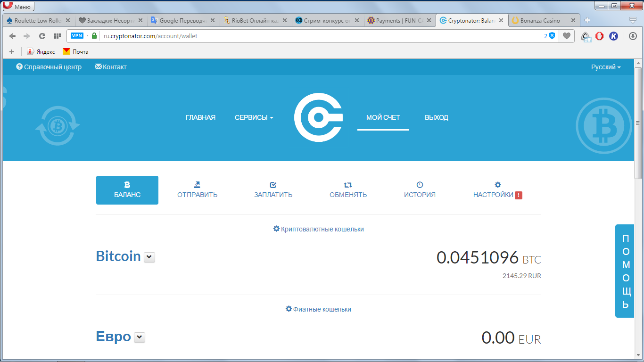Viewport: 644px width, 362px height.
Task: Click the extension icon marked 'off'
Action: click(x=586, y=36)
